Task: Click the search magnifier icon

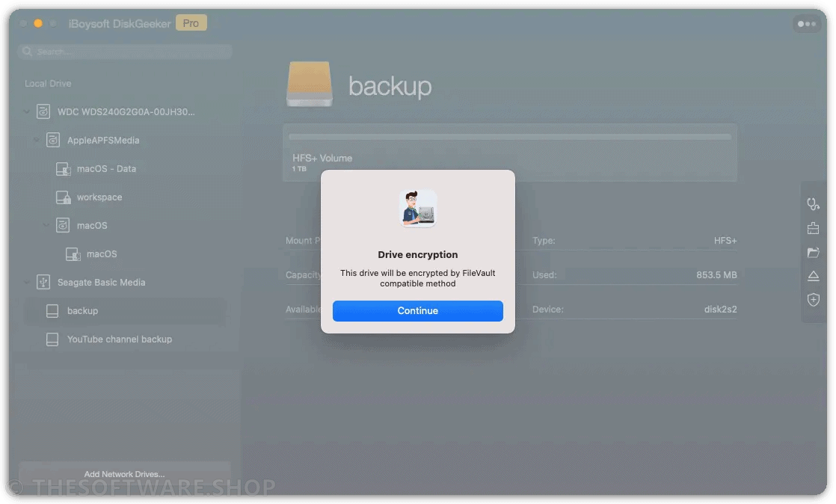Action: [27, 52]
